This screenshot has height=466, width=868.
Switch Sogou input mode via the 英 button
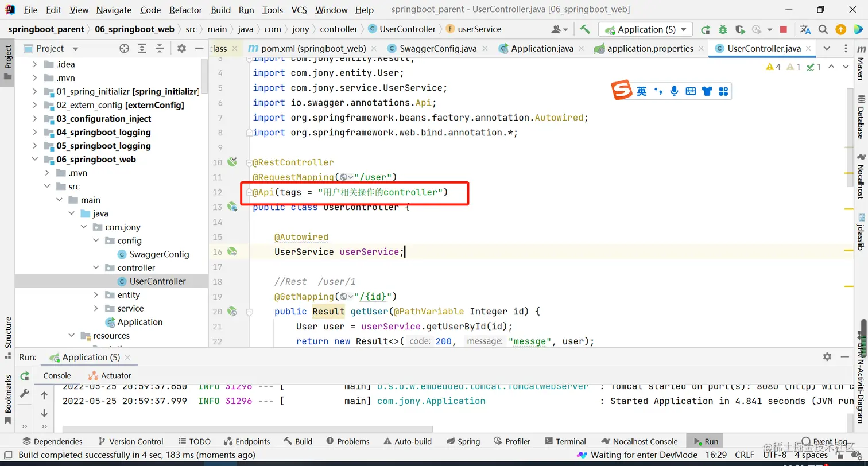pyautogui.click(x=641, y=91)
